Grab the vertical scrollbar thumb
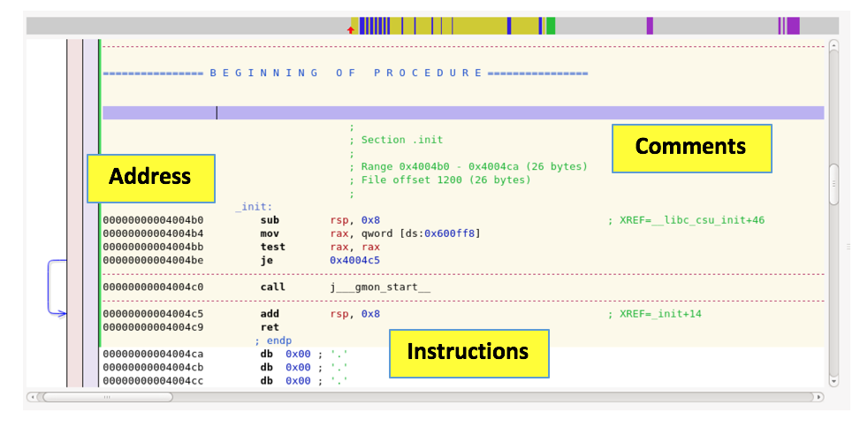 (834, 185)
